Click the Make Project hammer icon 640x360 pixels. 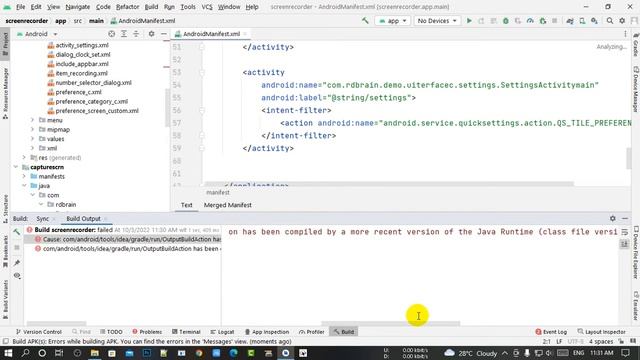coord(365,20)
